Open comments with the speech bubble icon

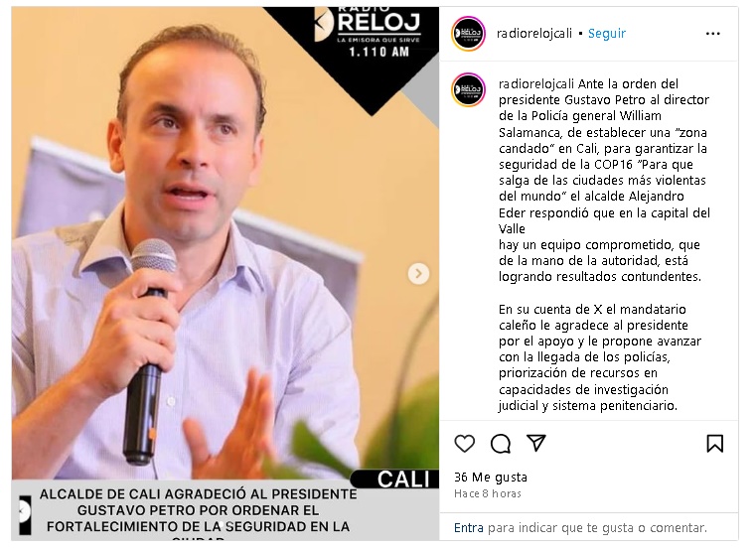point(501,444)
